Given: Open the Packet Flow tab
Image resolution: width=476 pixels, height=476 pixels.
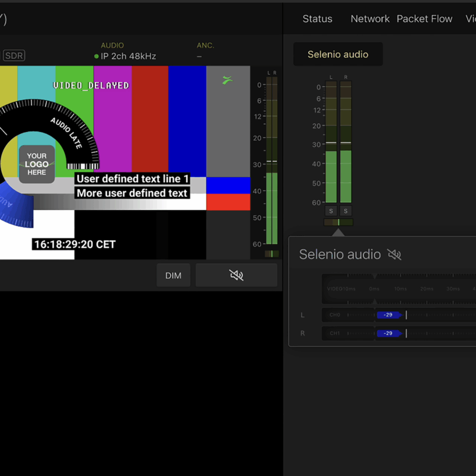Looking at the screenshot, I should click(x=424, y=19).
